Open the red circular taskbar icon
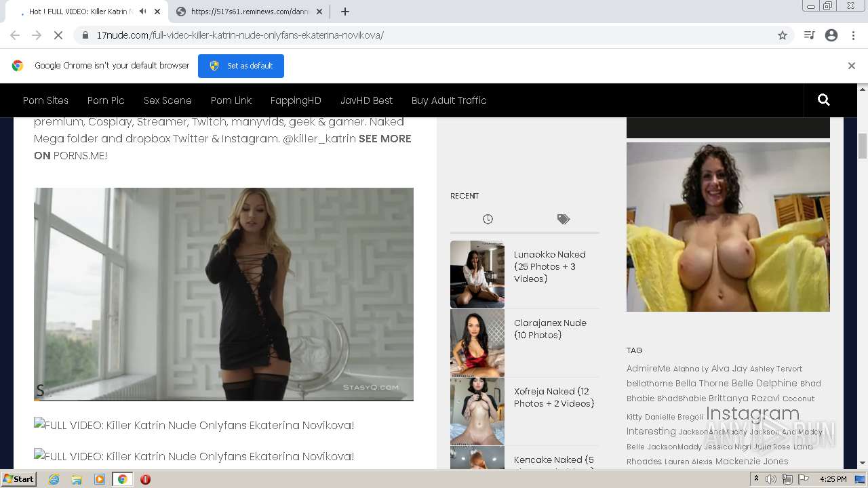This screenshot has height=488, width=868. click(x=145, y=479)
